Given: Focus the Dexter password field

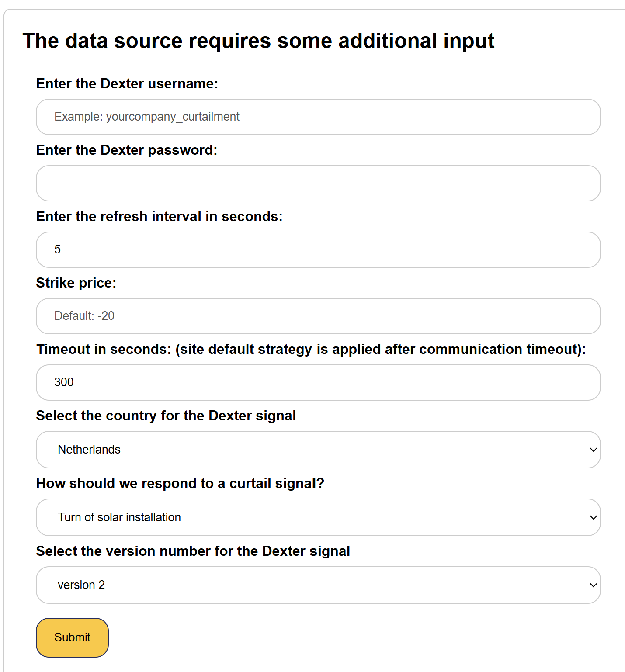Looking at the screenshot, I should pyautogui.click(x=318, y=183).
